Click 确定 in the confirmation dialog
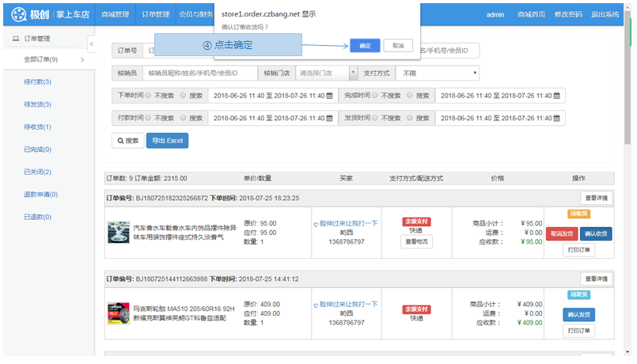Screen dimensions: 637x364 click(365, 46)
